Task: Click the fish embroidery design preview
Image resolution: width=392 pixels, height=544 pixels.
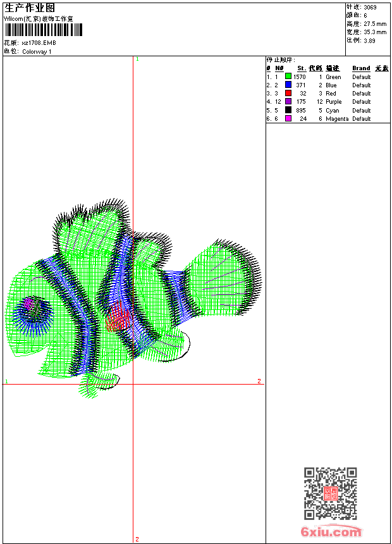Action: tap(133, 299)
